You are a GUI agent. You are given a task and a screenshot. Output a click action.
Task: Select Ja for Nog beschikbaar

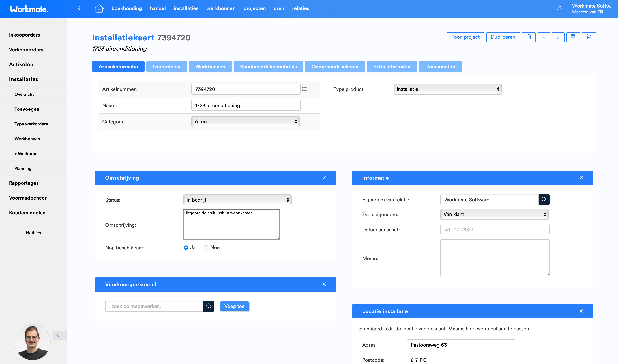pos(186,247)
